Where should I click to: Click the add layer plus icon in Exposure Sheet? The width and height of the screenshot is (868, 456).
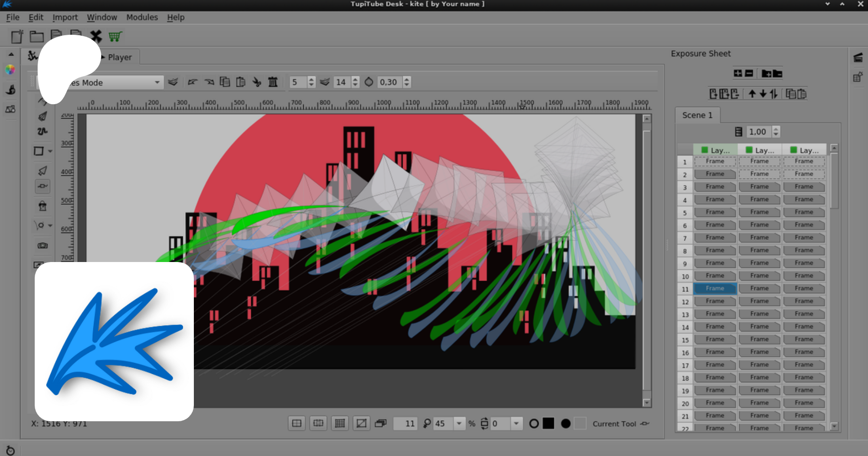pos(738,73)
